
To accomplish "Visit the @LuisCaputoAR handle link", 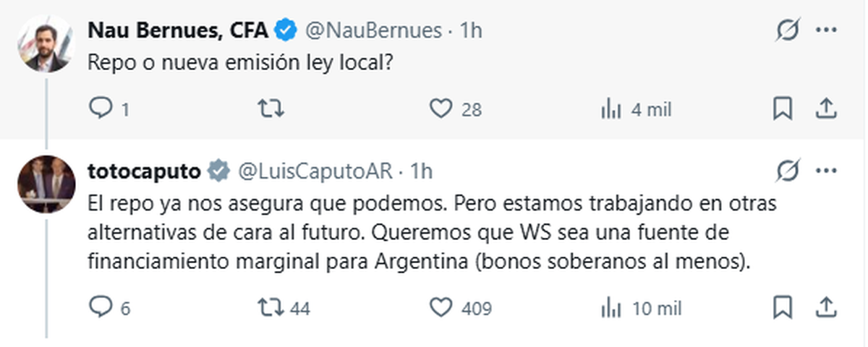I will (x=315, y=171).
